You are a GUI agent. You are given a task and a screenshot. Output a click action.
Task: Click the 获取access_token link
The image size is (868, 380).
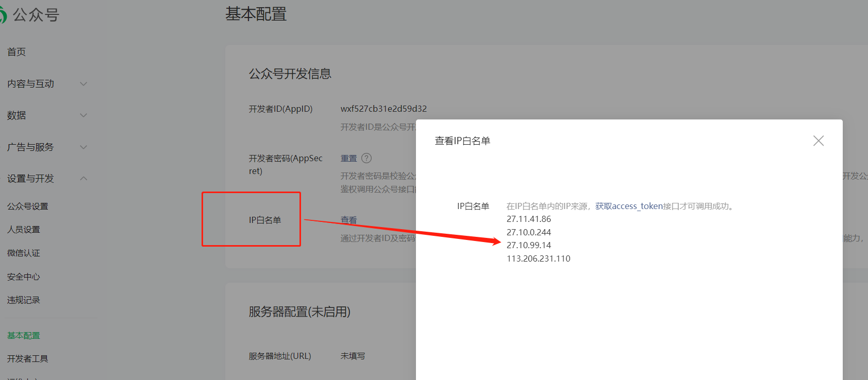point(629,206)
